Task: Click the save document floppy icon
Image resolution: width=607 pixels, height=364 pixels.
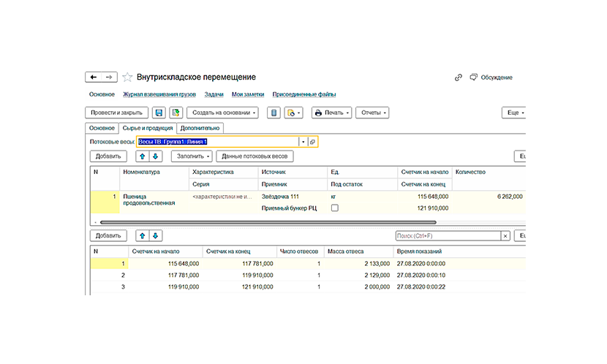Action: 159,113
